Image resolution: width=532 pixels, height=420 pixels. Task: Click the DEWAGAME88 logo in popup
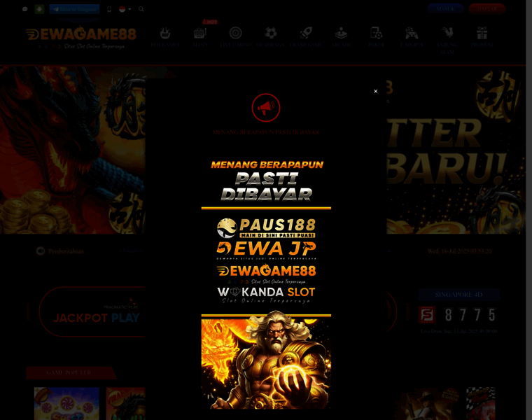point(266,274)
